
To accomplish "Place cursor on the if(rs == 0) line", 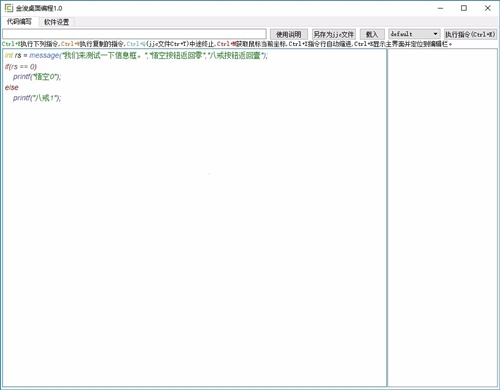I will point(21,67).
